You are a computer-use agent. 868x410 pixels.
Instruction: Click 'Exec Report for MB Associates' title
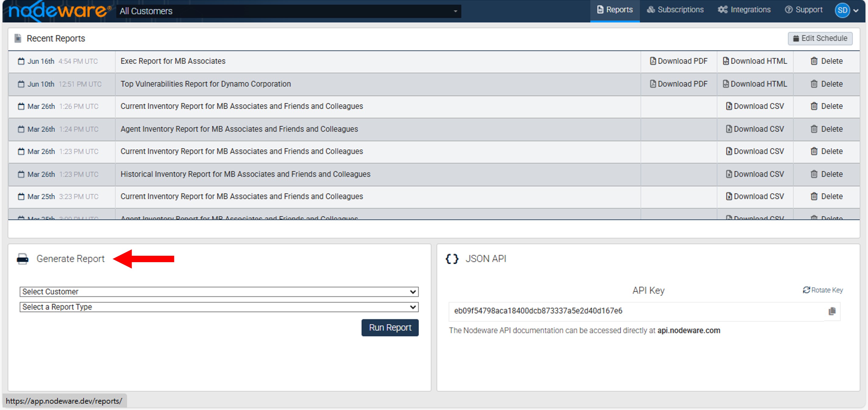[173, 61]
